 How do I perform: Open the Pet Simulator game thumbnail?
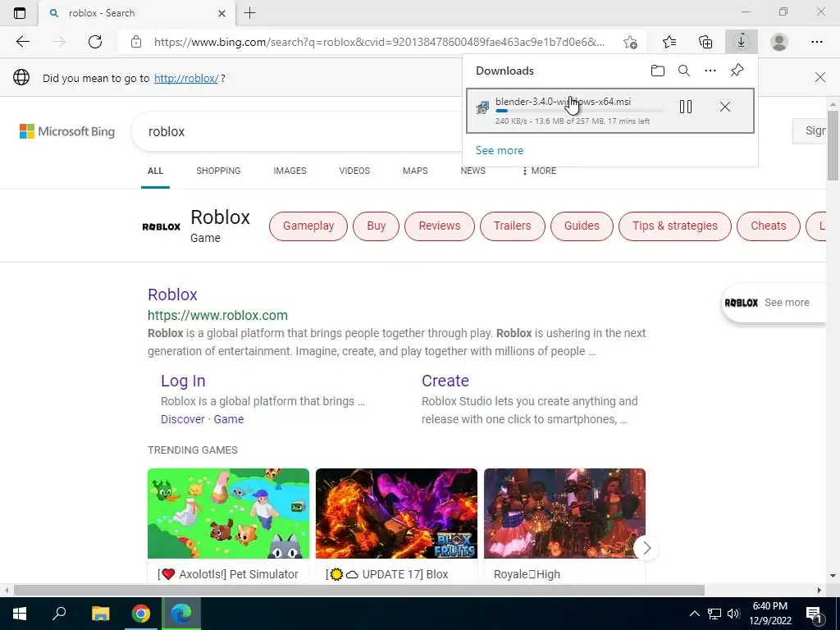[228, 514]
